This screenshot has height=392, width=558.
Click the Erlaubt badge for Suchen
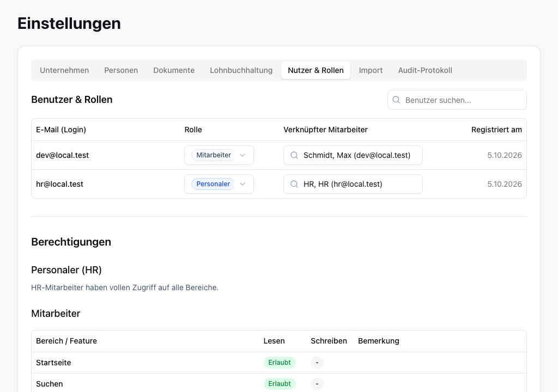280,384
